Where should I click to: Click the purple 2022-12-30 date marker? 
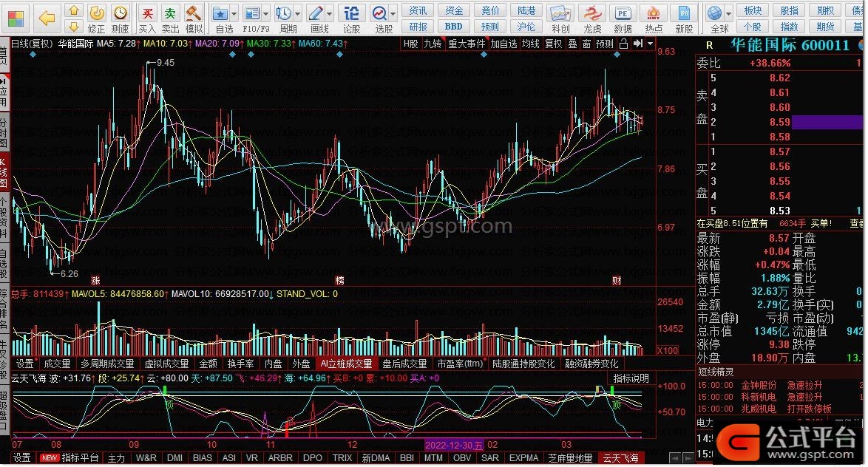point(454,445)
